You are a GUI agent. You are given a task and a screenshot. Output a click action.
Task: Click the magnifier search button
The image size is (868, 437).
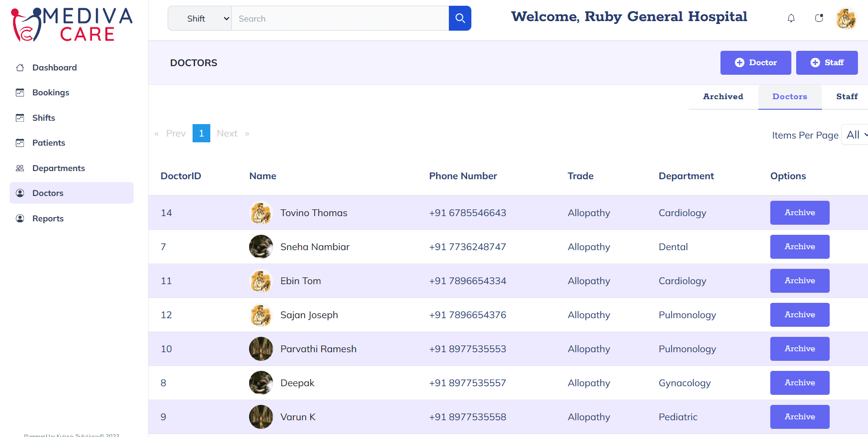pyautogui.click(x=460, y=18)
